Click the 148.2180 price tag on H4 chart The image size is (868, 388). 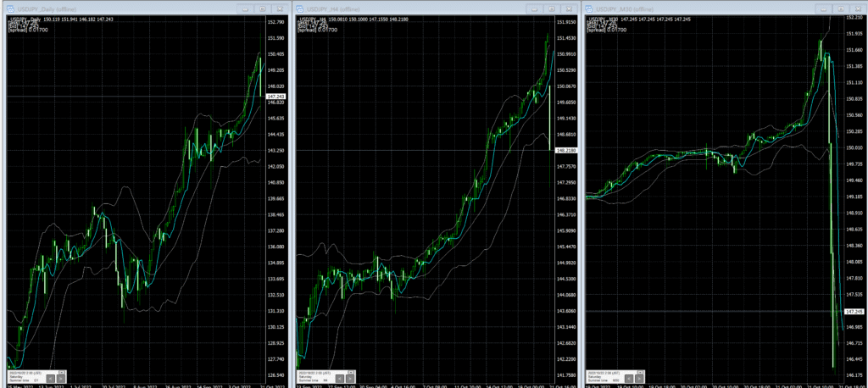pyautogui.click(x=565, y=151)
